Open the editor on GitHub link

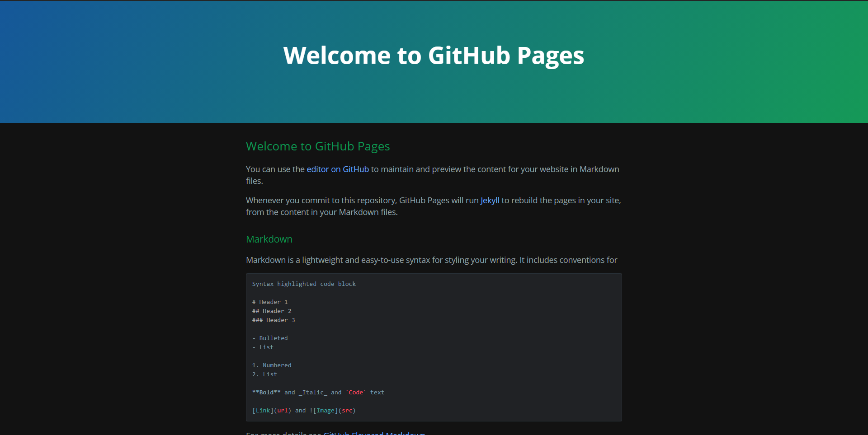[337, 169]
